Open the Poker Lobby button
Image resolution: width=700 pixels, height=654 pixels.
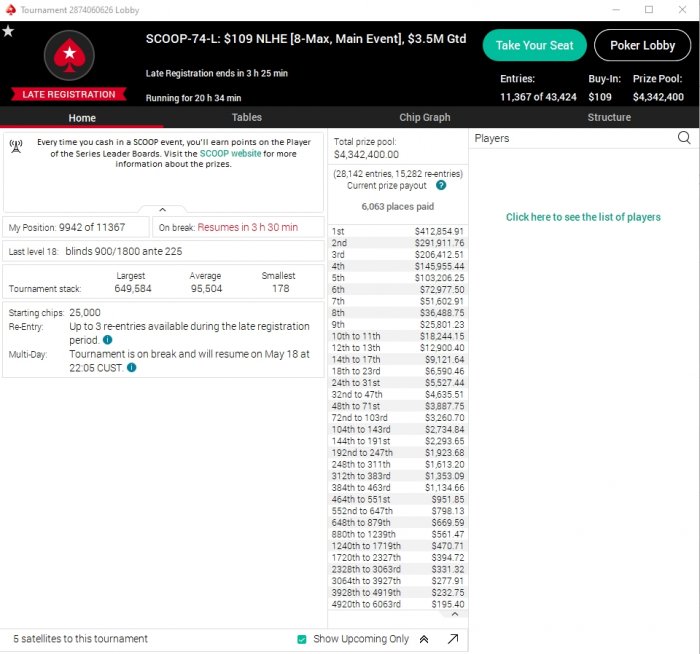tap(642, 45)
